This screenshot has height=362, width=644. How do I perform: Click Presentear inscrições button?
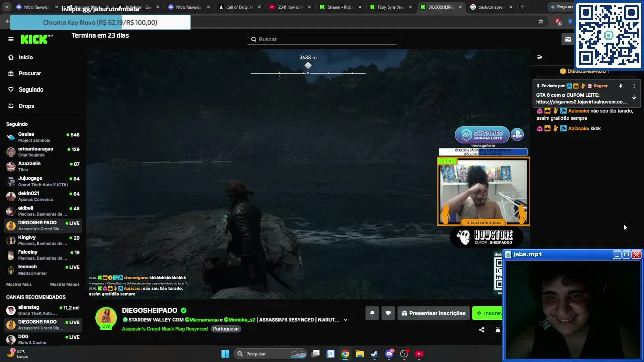tap(434, 313)
